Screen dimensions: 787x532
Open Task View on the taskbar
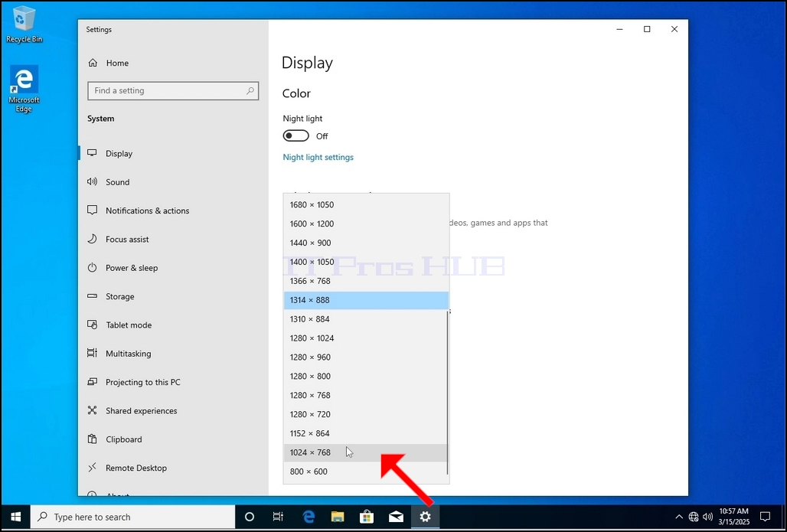[278, 517]
